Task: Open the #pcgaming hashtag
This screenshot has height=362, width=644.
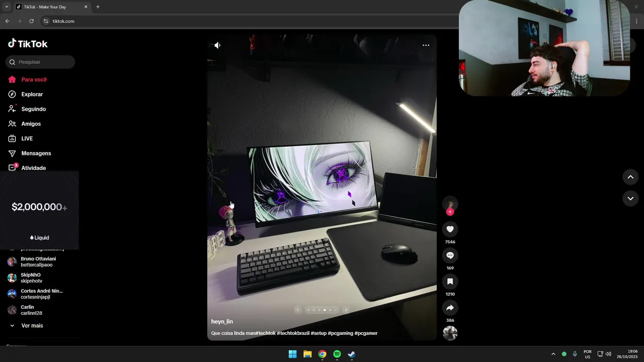Action: [x=341, y=333]
